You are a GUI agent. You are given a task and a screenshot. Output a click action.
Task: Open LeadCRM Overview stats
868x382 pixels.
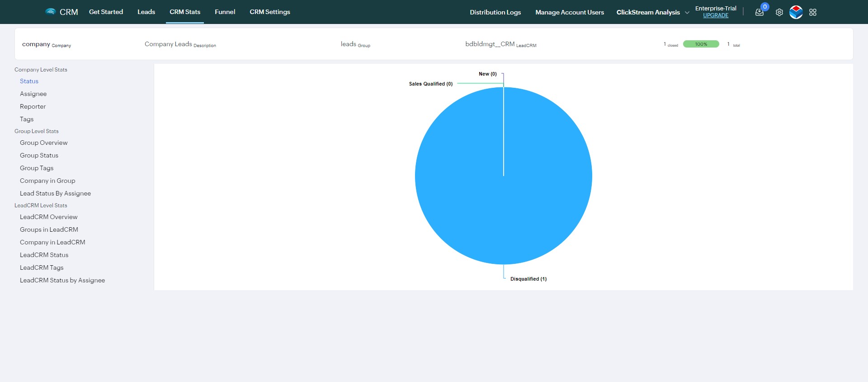point(48,217)
